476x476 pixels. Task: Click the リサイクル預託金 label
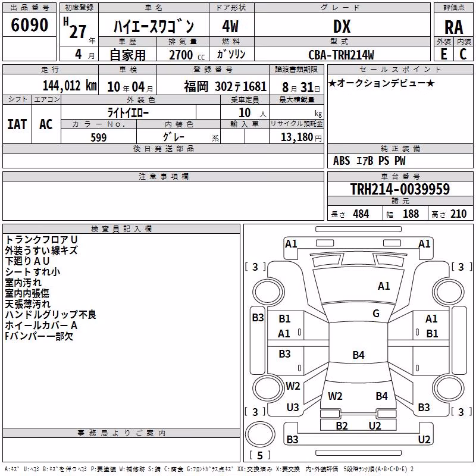click(x=296, y=124)
